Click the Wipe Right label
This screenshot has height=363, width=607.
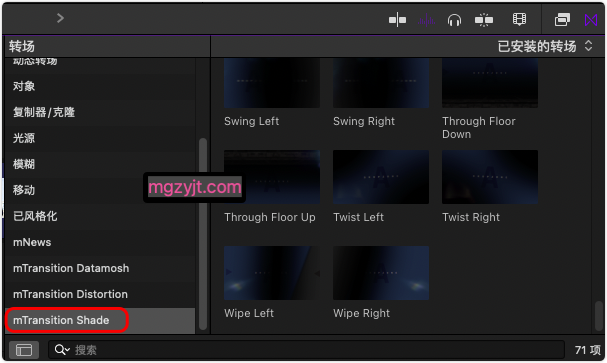tap(361, 313)
